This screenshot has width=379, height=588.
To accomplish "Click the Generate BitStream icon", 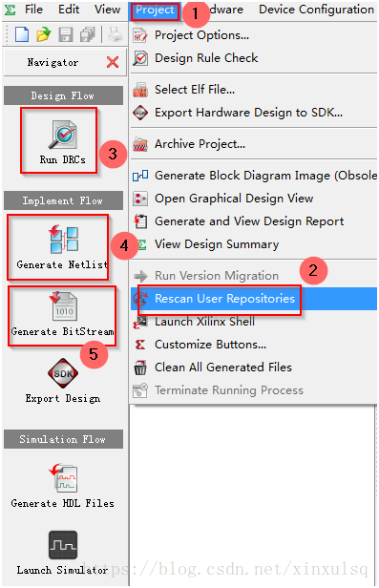I will tap(63, 305).
